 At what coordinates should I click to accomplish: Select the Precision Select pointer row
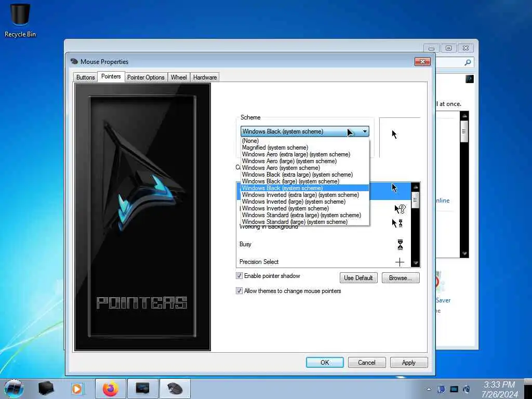click(x=324, y=262)
